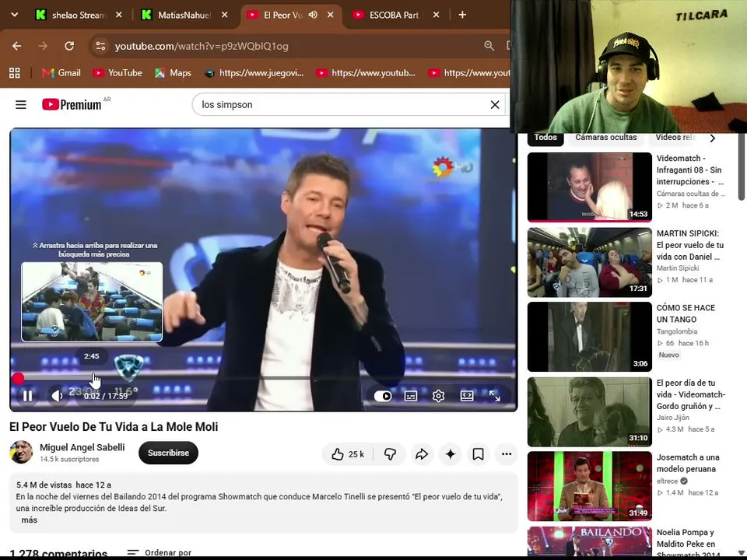Toggle subtitles button in player
747x560 pixels.
click(411, 396)
